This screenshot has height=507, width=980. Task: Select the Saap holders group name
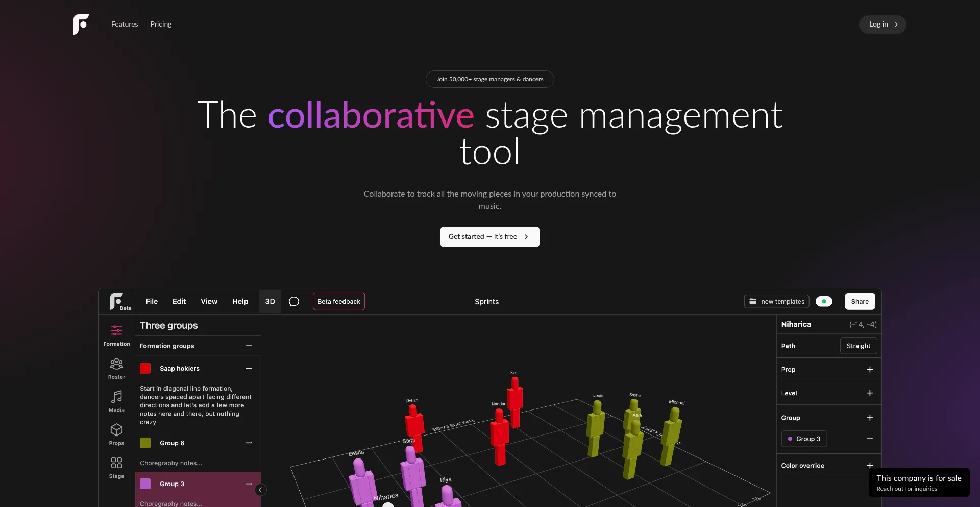[180, 369]
